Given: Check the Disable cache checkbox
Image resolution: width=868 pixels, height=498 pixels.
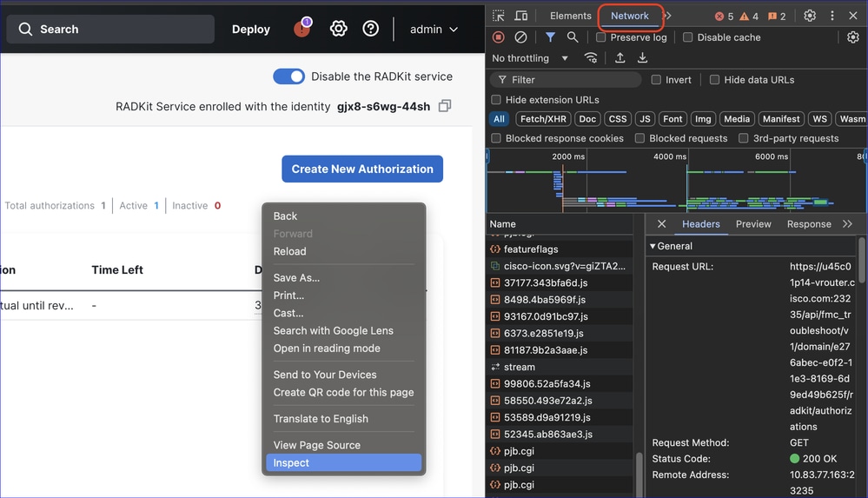Looking at the screenshot, I should pos(688,37).
